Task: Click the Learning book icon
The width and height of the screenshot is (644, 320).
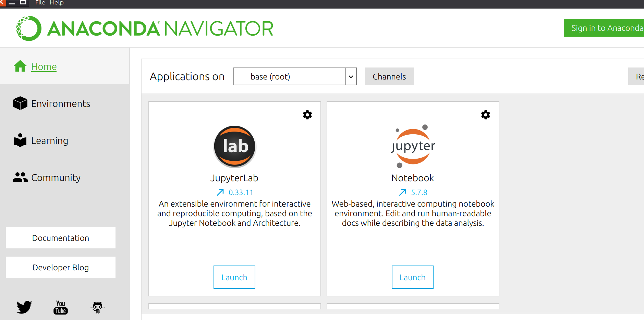Action: 20,140
